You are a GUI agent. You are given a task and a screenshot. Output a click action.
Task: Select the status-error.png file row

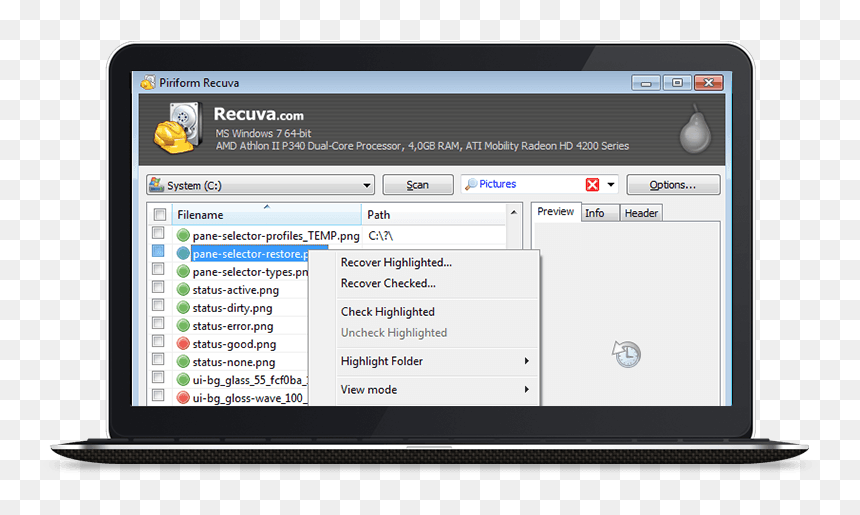click(233, 326)
